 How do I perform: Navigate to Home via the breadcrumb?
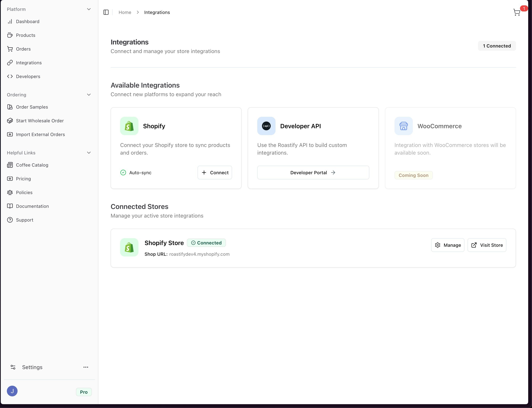click(125, 12)
